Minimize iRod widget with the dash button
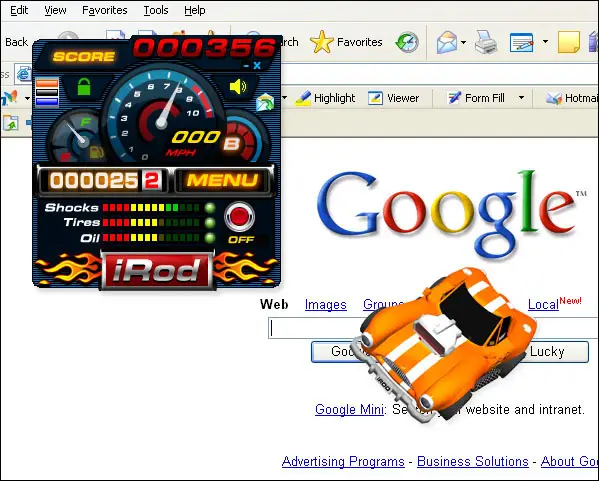Image resolution: width=599 pixels, height=481 pixels. coord(246,66)
